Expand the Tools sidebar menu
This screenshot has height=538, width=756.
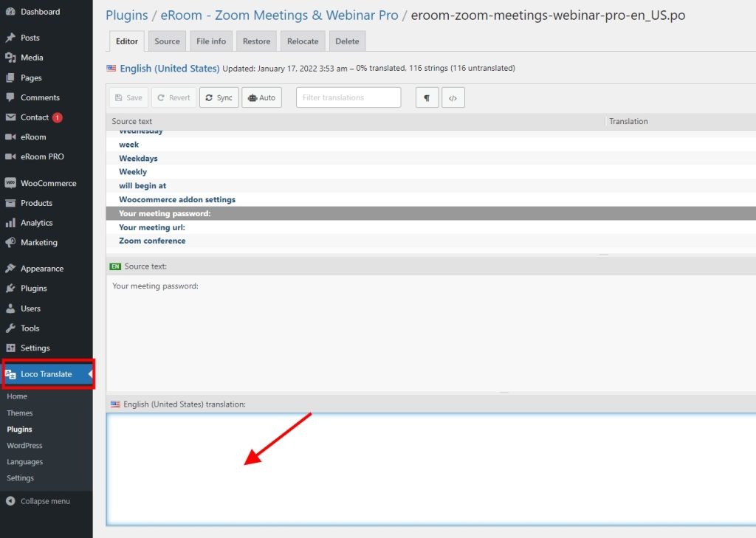[30, 328]
